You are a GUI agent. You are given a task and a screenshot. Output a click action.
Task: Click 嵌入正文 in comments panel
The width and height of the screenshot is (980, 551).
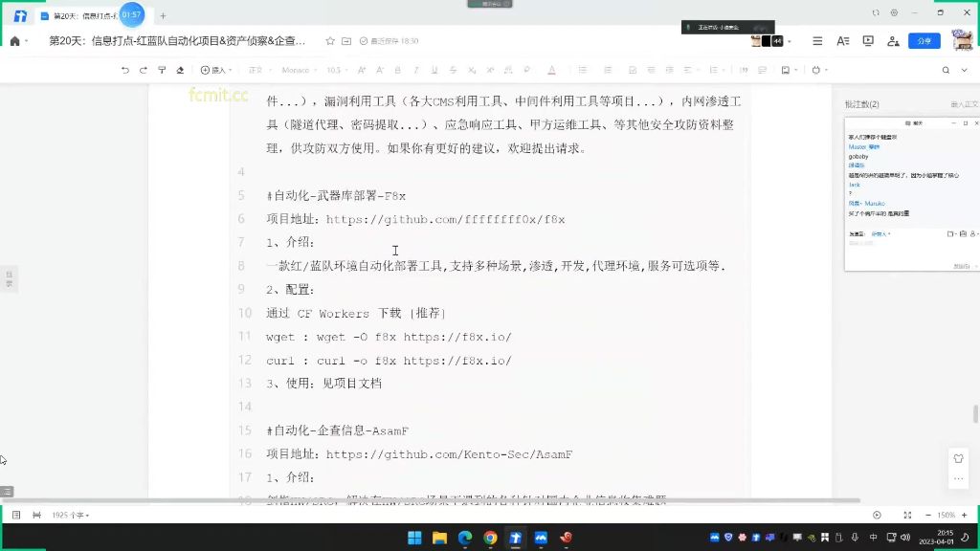click(x=964, y=104)
